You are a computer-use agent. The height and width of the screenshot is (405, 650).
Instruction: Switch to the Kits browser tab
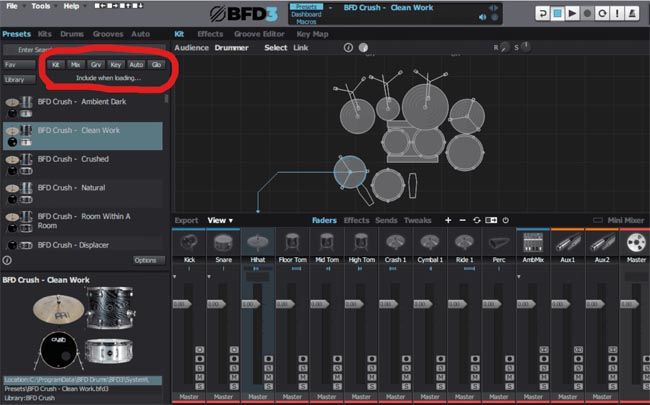45,34
